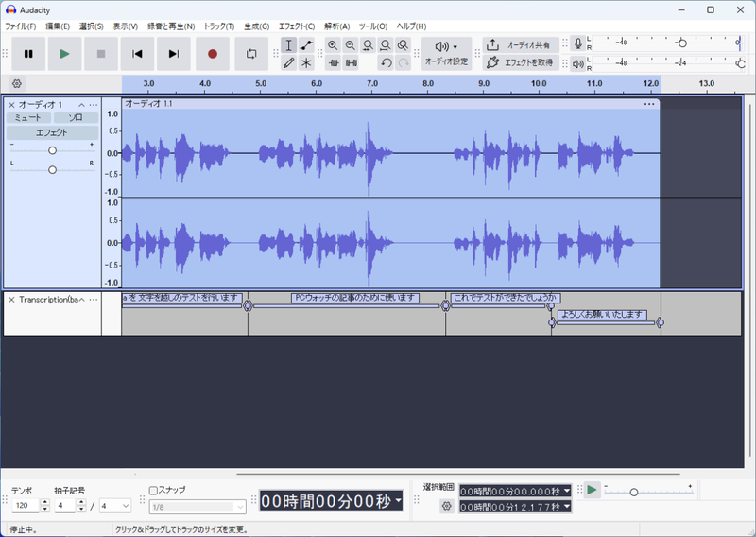Select the Multi-tool asterisk icon

coord(306,62)
